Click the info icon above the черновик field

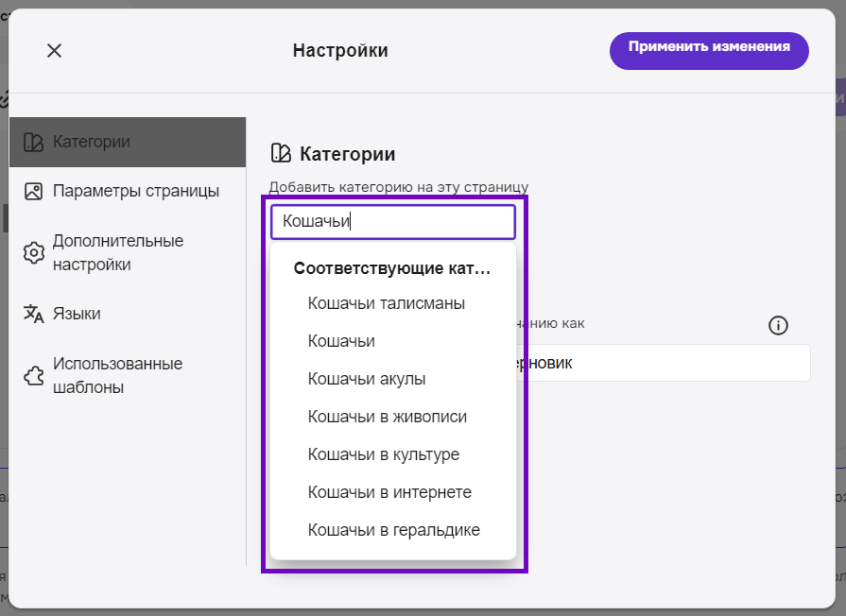click(778, 326)
